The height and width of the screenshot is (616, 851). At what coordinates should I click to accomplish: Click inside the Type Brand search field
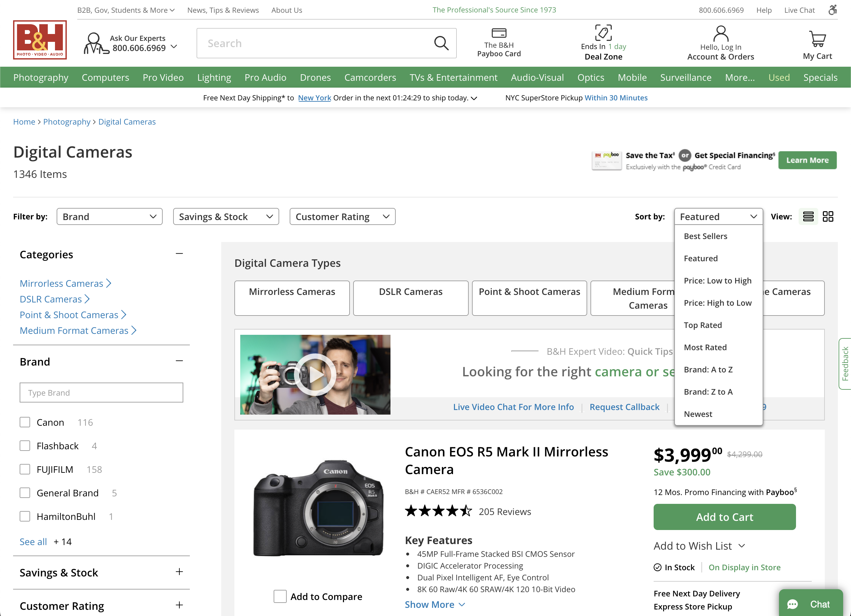101,393
